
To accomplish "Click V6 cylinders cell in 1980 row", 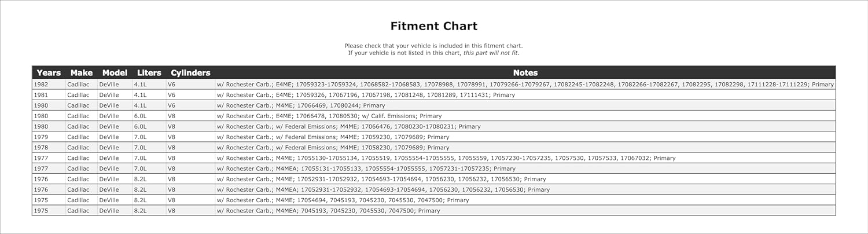I will [171, 105].
